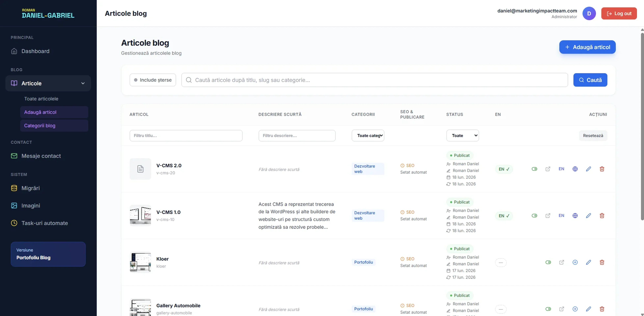Open V-CMS 1.0 article externally
The height and width of the screenshot is (316, 644).
pyautogui.click(x=548, y=216)
